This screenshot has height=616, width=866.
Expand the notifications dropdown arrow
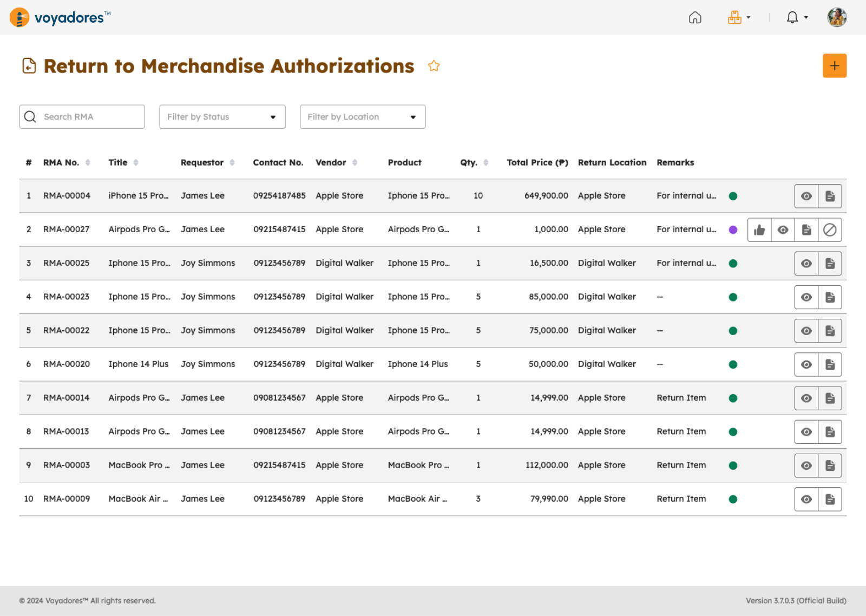(x=806, y=17)
